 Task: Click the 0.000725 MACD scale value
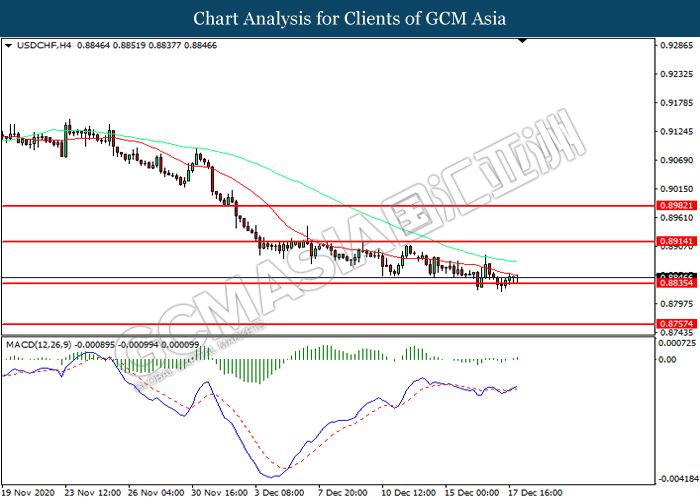coord(678,343)
